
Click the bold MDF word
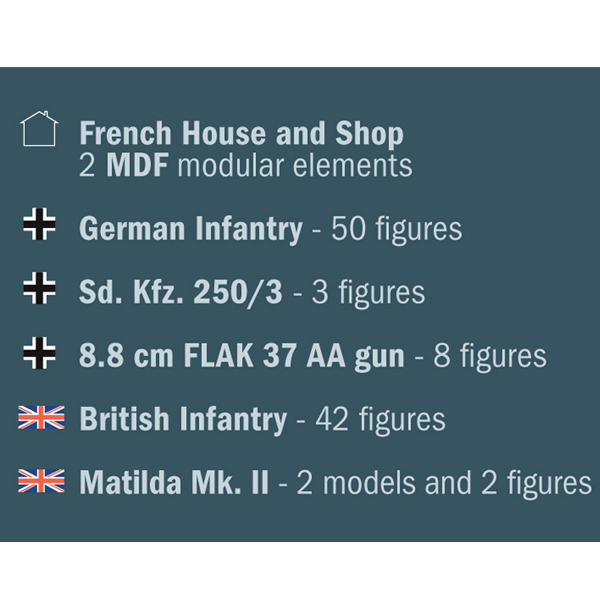(137, 166)
